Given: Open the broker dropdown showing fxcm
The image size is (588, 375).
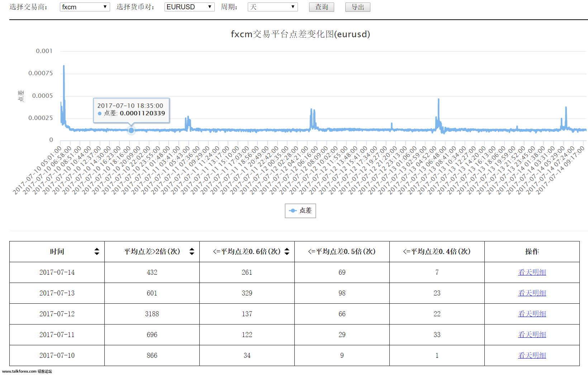Looking at the screenshot, I should [x=85, y=7].
